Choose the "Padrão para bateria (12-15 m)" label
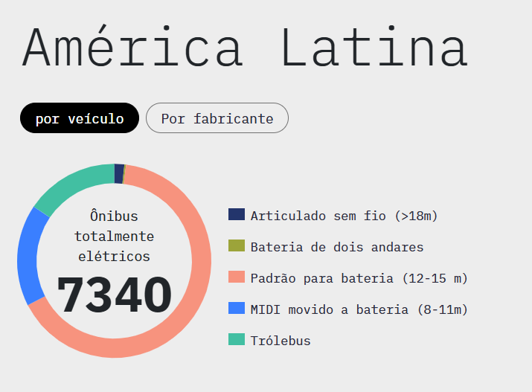 tap(359, 278)
